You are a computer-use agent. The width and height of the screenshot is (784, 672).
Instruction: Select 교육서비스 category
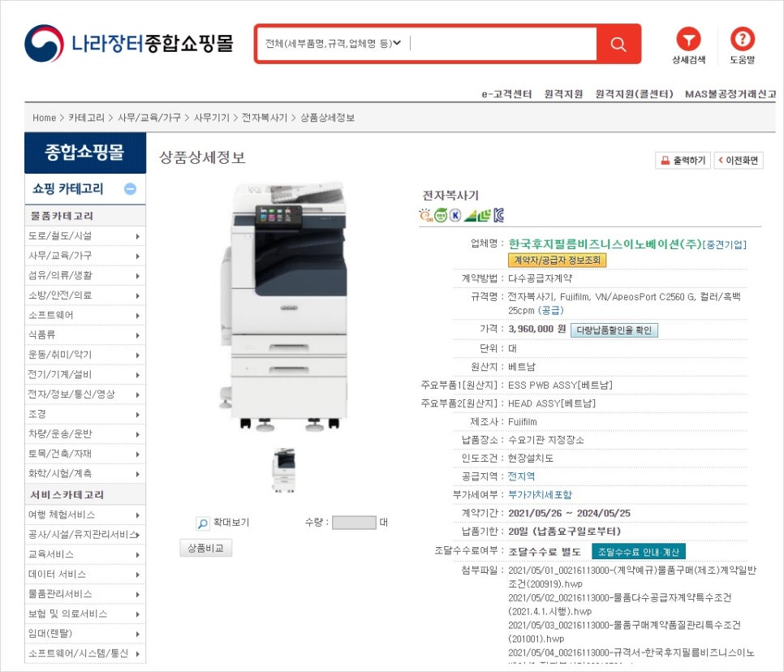[x=85, y=554]
